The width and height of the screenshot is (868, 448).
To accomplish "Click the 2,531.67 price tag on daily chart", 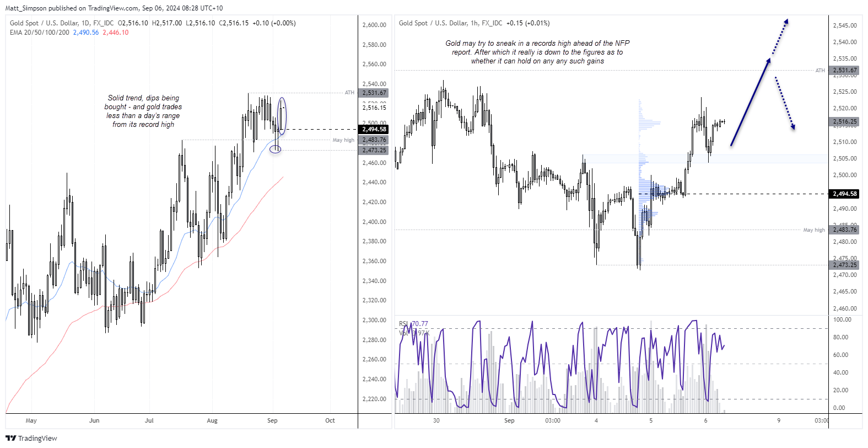I will point(374,93).
